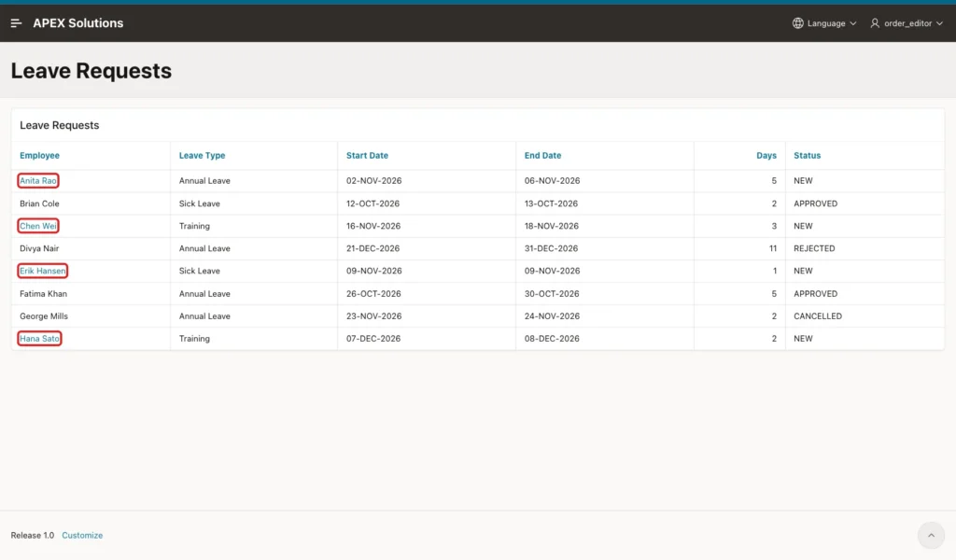The height and width of the screenshot is (560, 956).
Task: Click the APEX Solutions app title
Action: coord(78,23)
